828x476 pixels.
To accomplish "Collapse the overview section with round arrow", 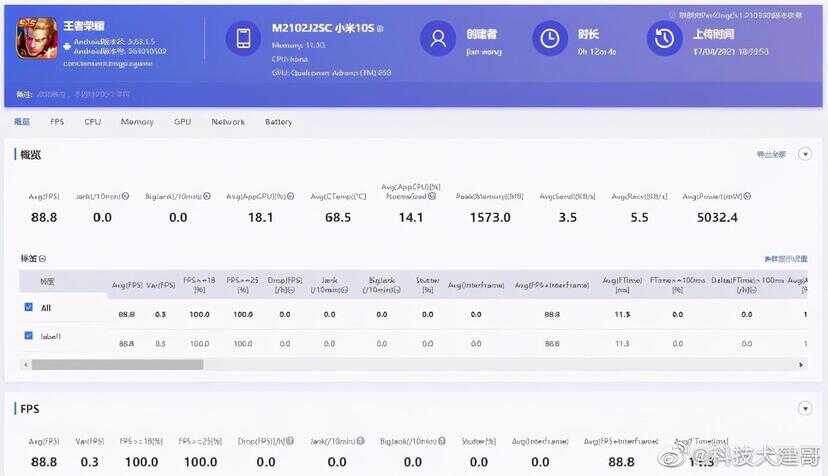I will [805, 154].
